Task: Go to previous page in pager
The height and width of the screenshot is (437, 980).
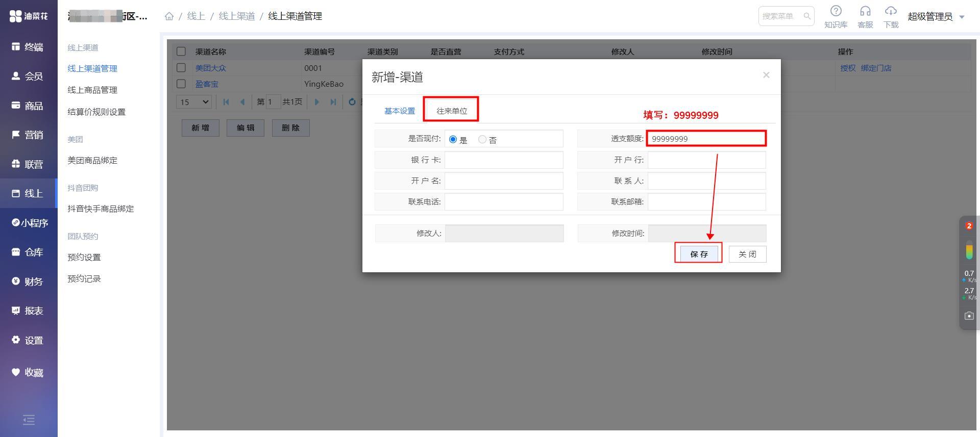Action: [x=242, y=102]
